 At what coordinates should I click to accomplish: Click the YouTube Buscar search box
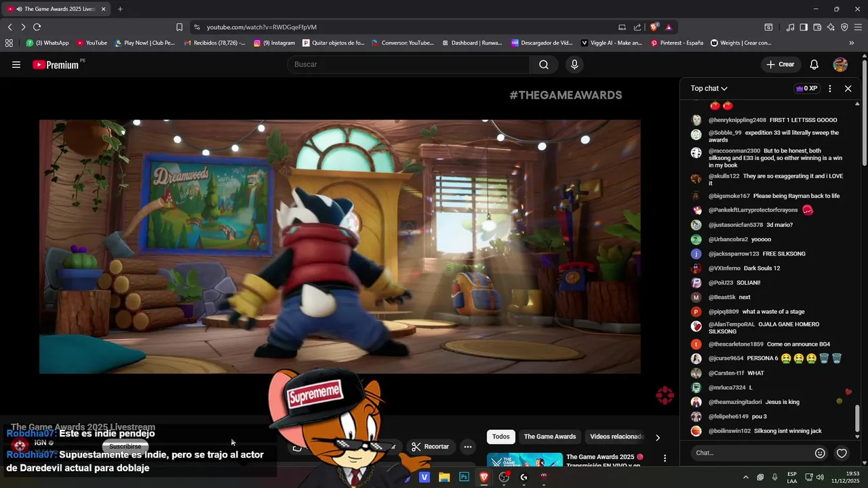click(x=409, y=64)
